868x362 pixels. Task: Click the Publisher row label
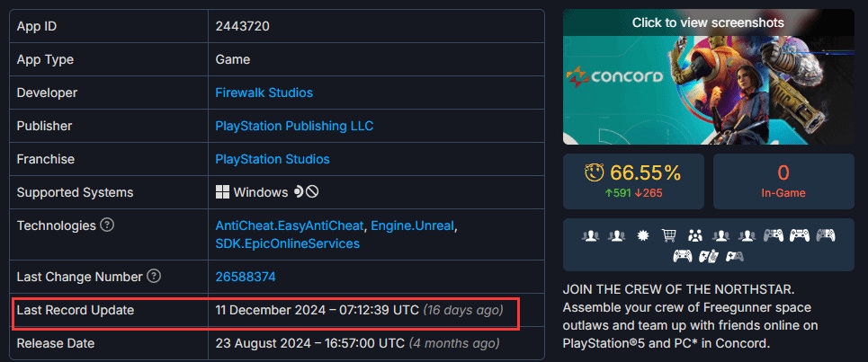click(44, 126)
